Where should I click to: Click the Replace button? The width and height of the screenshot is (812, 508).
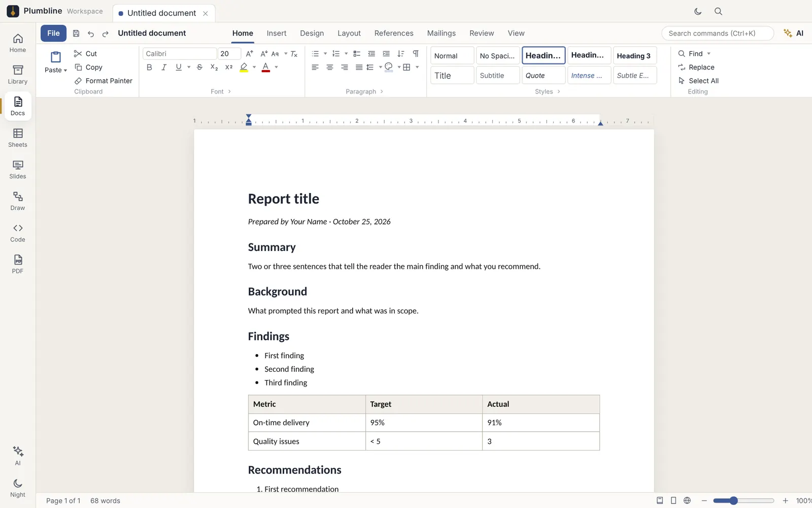[696, 67]
